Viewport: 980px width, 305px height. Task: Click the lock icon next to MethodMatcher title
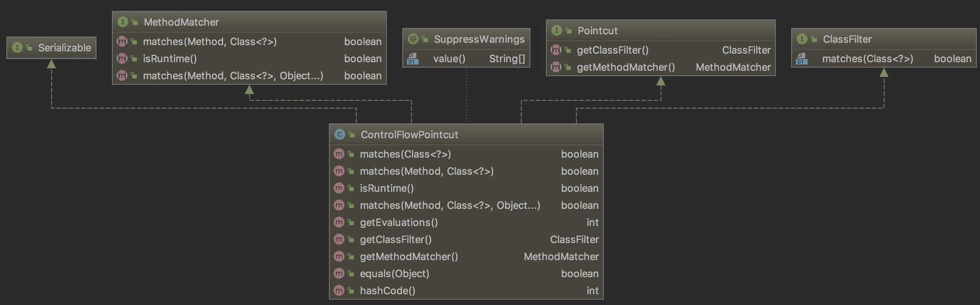pos(135,22)
